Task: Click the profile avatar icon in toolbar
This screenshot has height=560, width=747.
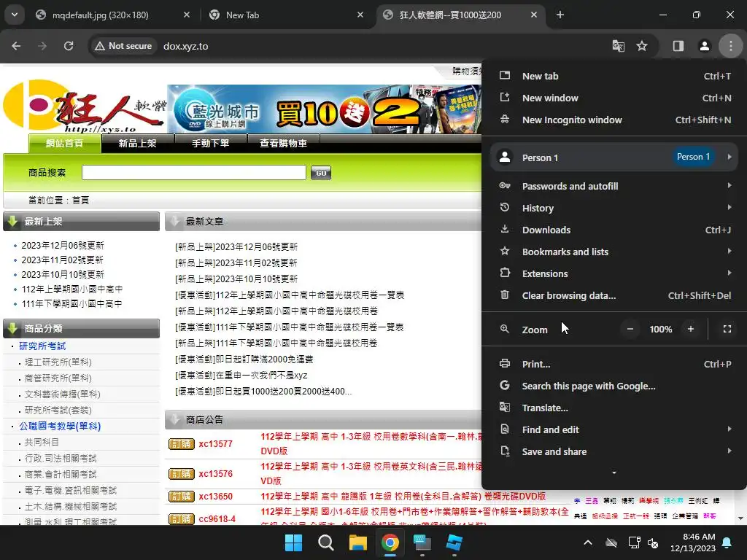Action: coord(704,46)
